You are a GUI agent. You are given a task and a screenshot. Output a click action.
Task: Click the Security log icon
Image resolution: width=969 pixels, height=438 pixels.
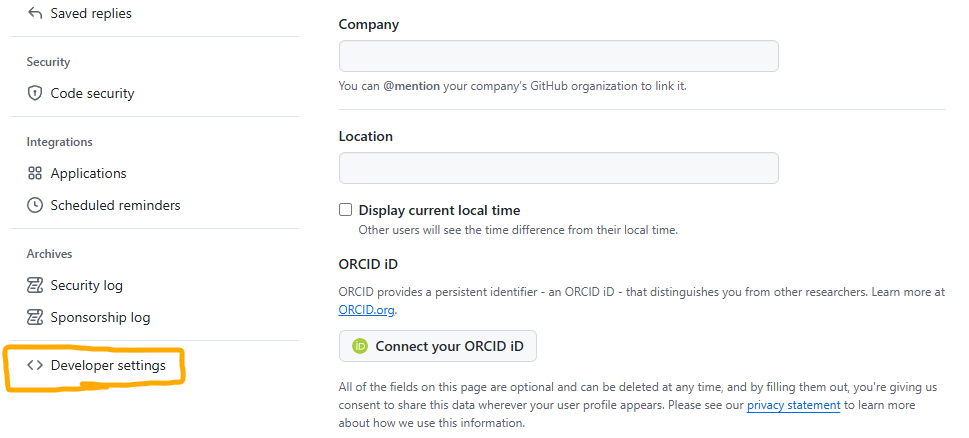[x=35, y=285]
